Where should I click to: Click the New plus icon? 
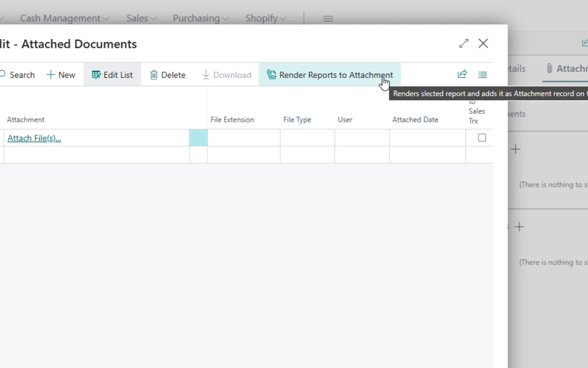tap(50, 75)
